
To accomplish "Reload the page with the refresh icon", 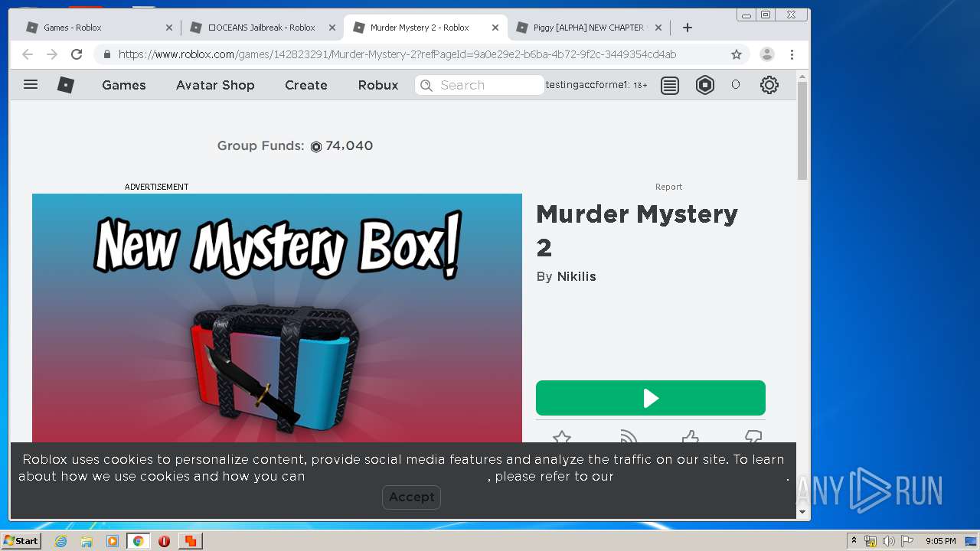I will point(77,54).
